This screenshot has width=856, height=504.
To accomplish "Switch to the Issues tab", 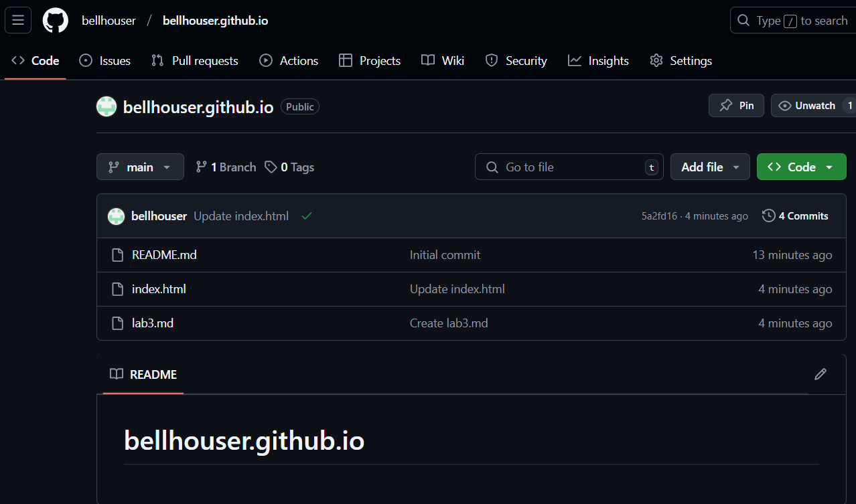I will click(105, 61).
